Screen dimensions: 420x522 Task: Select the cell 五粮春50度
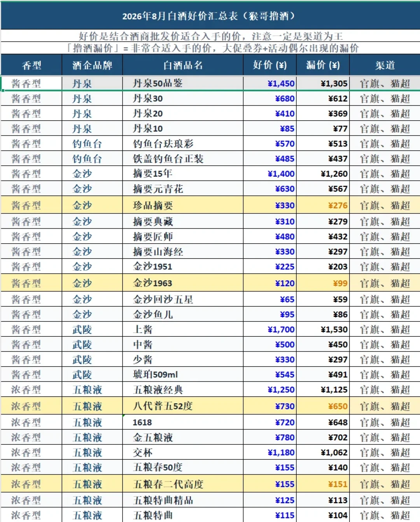pyautogui.click(x=183, y=468)
